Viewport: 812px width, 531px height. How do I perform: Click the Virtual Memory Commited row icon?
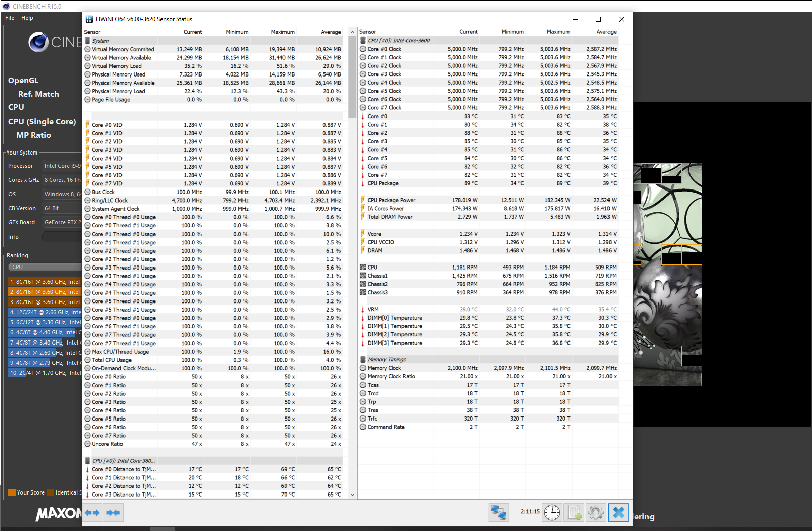(88, 49)
